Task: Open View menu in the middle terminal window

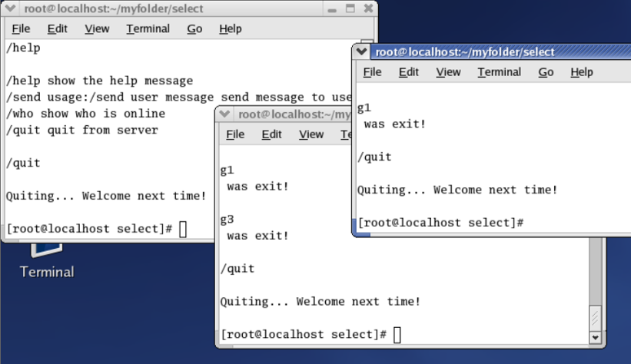Action: click(311, 134)
